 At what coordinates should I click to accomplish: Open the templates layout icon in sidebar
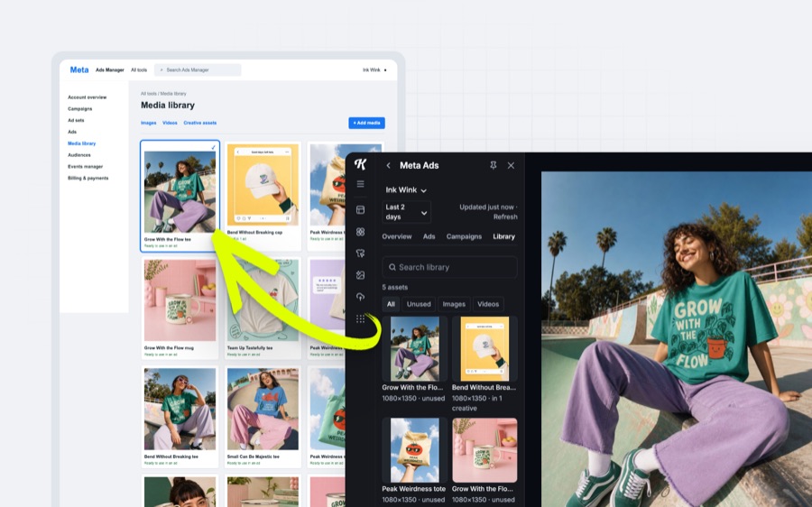click(x=360, y=209)
